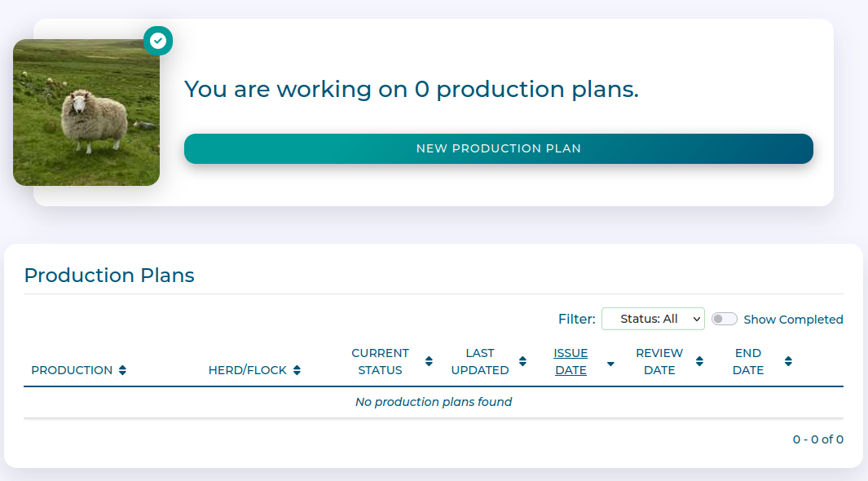
Task: Select the Production column header text
Action: 72,370
